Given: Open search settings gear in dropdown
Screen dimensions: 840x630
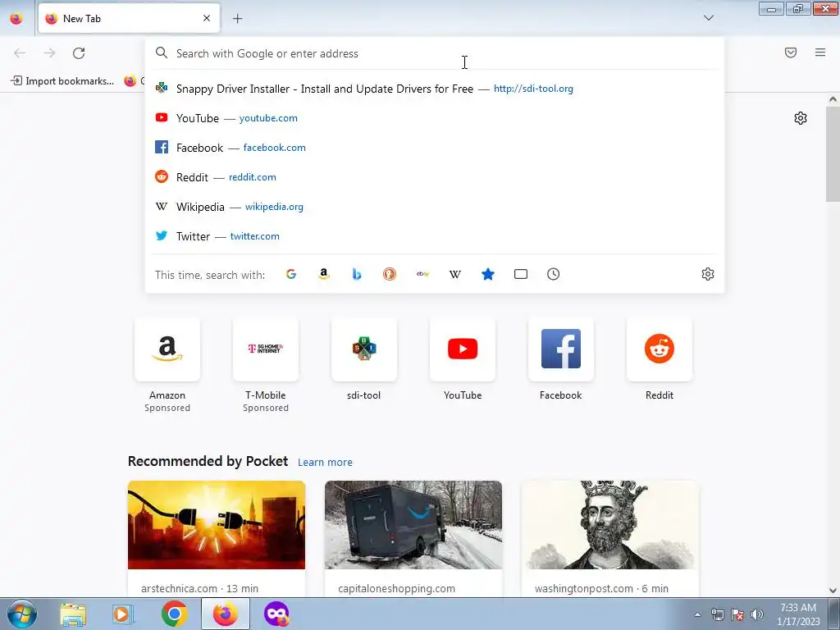Looking at the screenshot, I should click(x=708, y=274).
